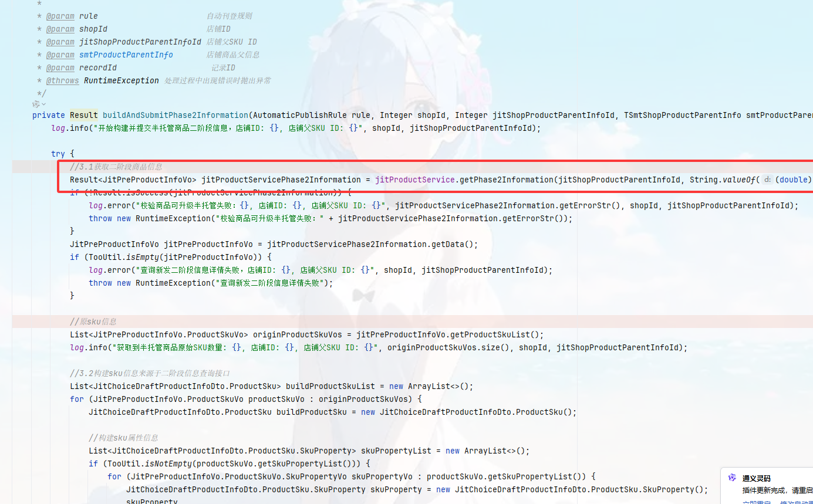This screenshot has height=504, width=813.
Task: Click the log.info line starting 开始构建并提交半托管商品
Action: pyautogui.click(x=295, y=128)
